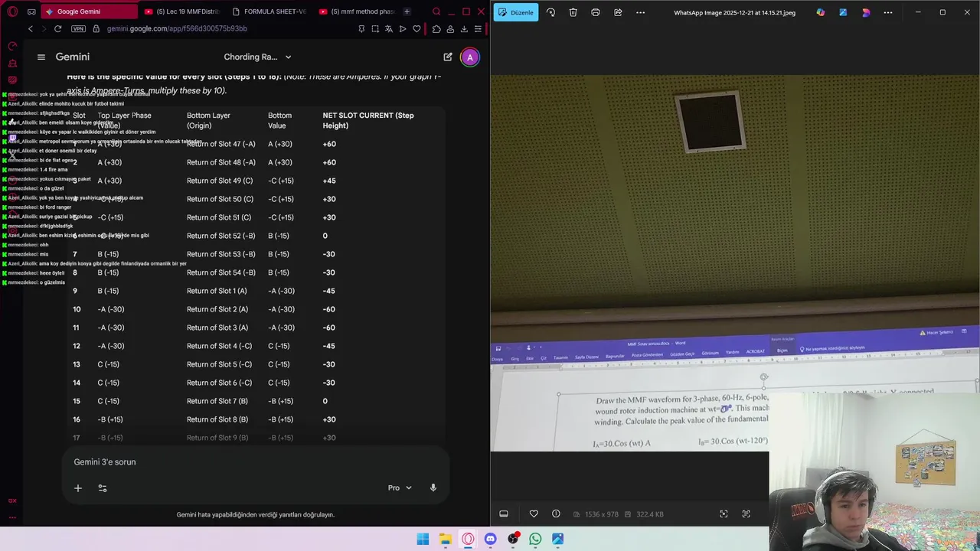Open the Google account avatar 'A'
Image resolution: width=980 pixels, height=551 pixels.
click(470, 57)
